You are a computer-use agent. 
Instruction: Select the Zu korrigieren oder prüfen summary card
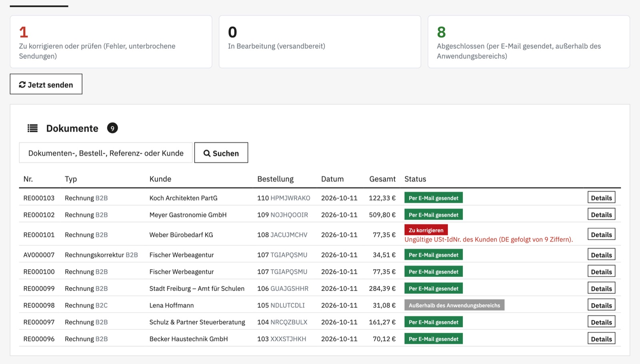[x=111, y=42]
